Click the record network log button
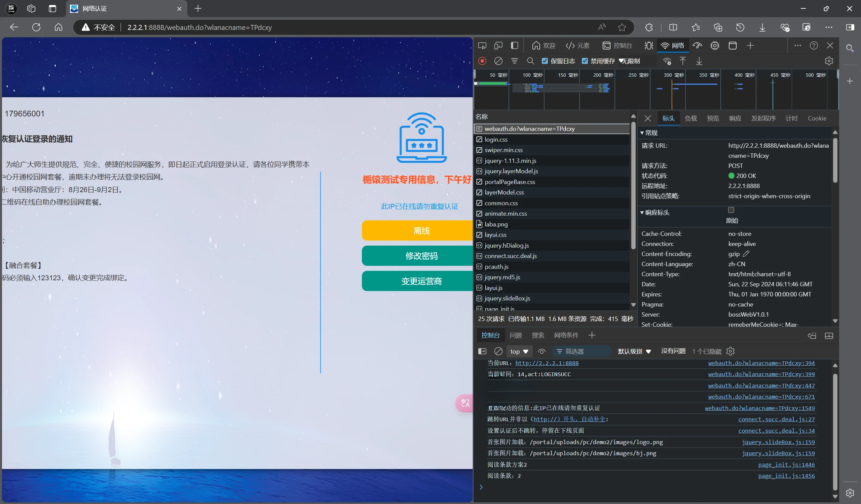The width and height of the screenshot is (861, 504). (x=482, y=61)
